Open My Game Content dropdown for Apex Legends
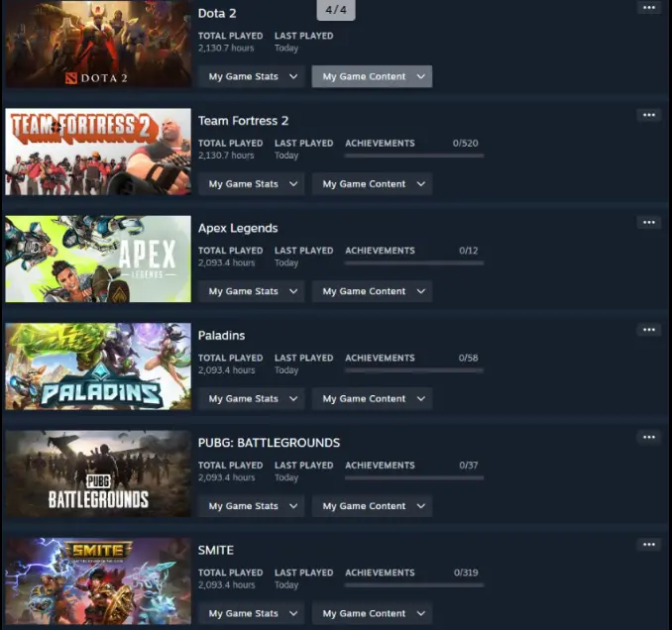 click(x=372, y=291)
